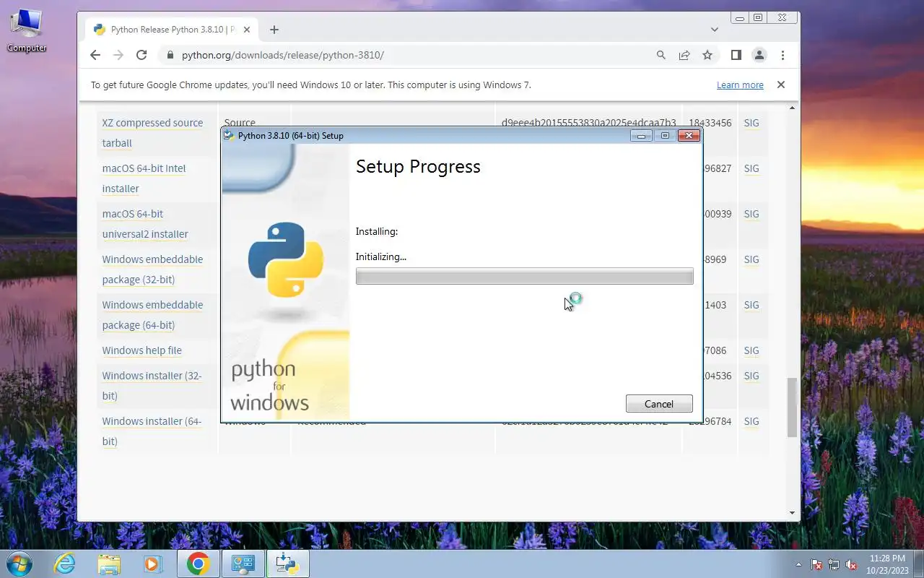The width and height of the screenshot is (924, 578).
Task: Download the Windows installer (32-bit)
Action: pos(152,386)
